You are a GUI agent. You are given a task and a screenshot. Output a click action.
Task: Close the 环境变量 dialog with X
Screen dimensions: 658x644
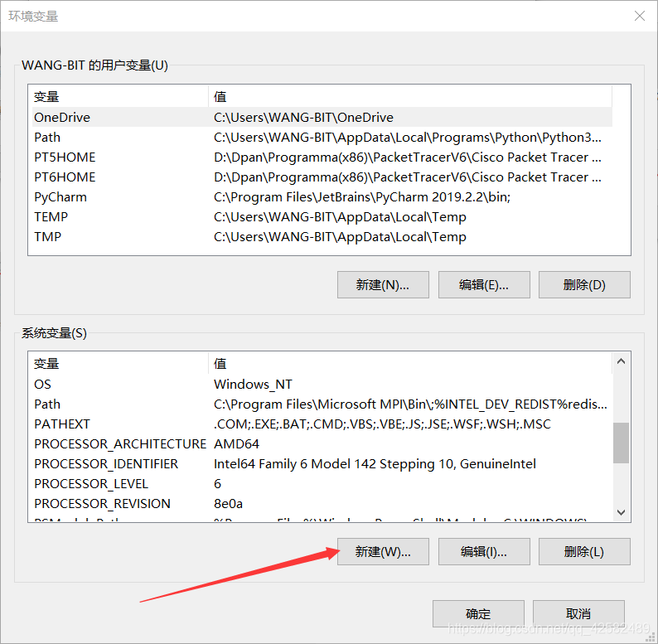(640, 16)
